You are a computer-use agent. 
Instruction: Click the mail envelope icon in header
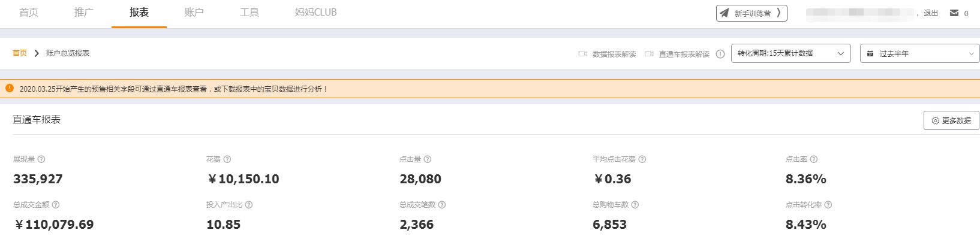[954, 13]
